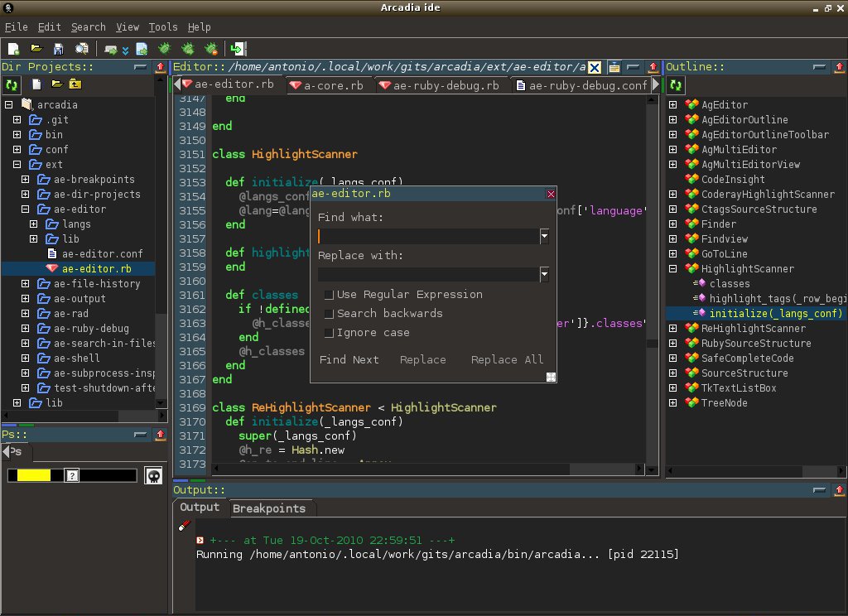Image resolution: width=848 pixels, height=616 pixels.
Task: Click the clear output eraser icon
Action: (185, 526)
